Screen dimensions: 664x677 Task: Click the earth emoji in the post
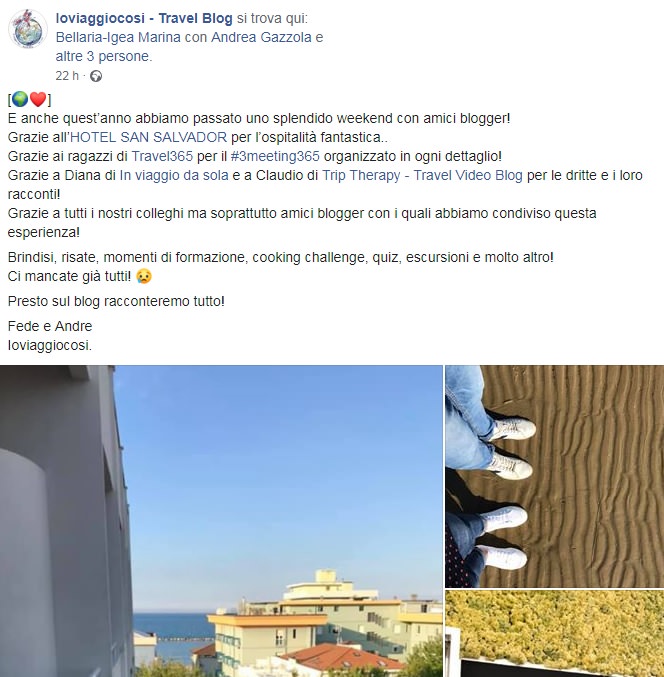coord(20,99)
